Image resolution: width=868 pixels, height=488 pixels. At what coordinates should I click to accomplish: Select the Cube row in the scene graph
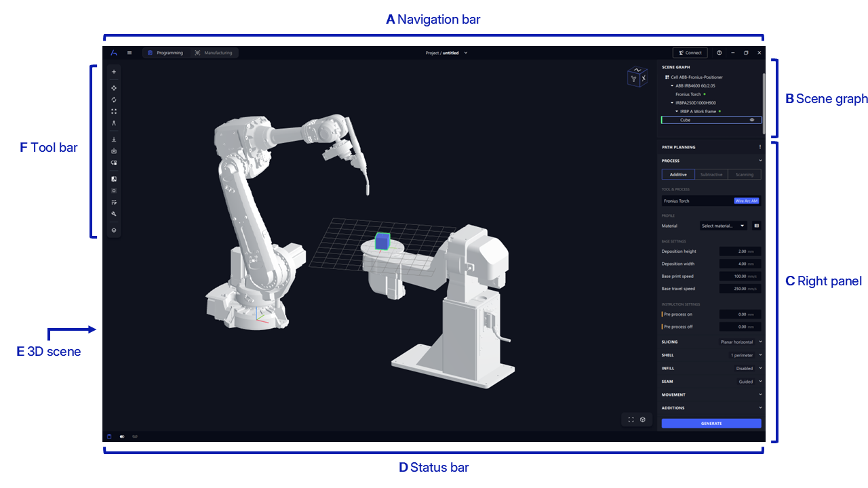711,120
